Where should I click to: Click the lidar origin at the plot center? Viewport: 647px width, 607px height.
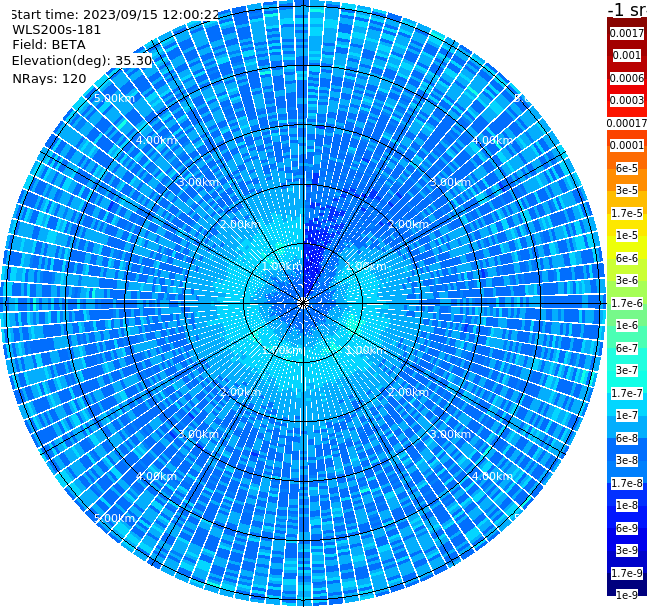pos(303,304)
